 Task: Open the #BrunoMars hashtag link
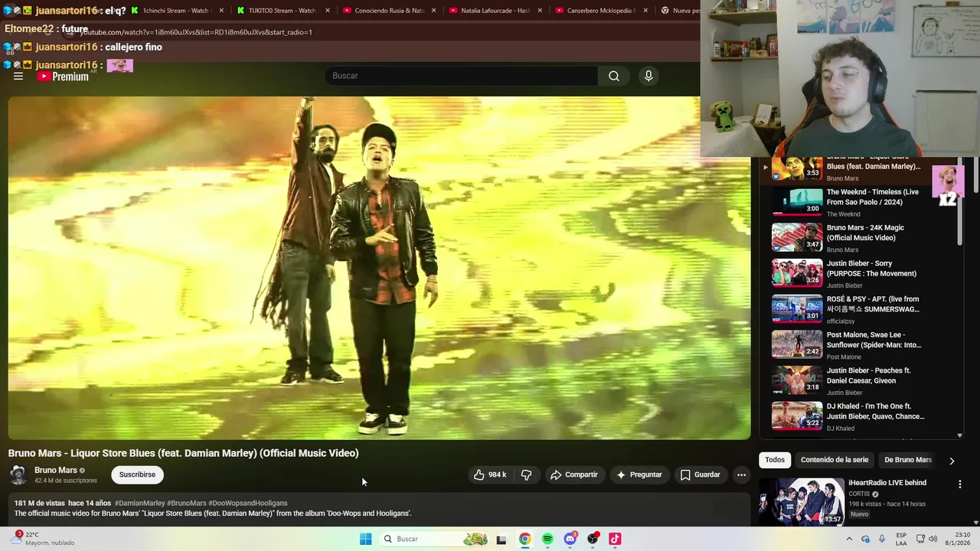coord(186,503)
